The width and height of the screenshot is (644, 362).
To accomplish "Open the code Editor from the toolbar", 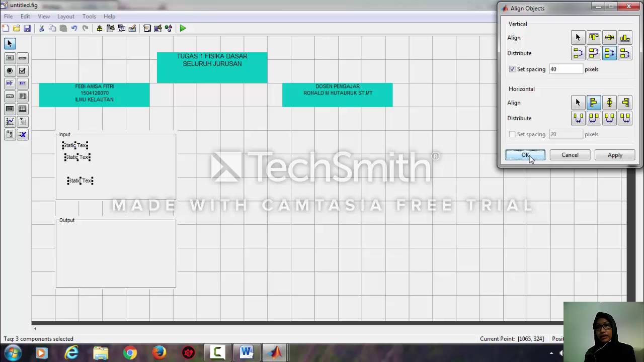I will coord(147,29).
